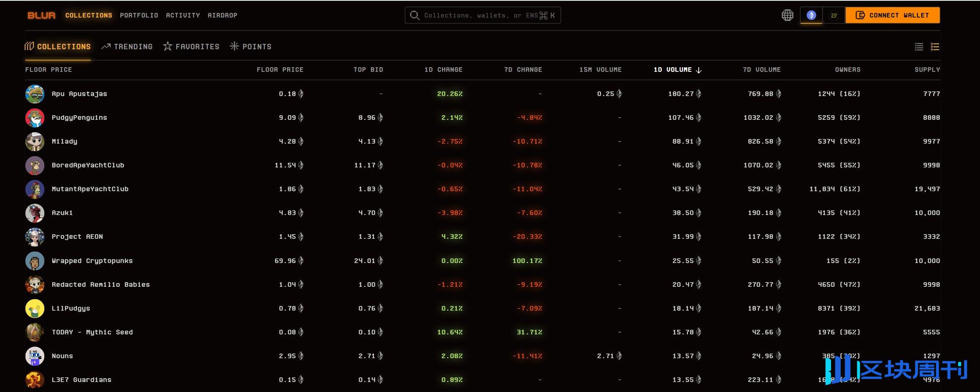Switch to the Points tab
Viewport: 980px width, 392px height.
click(x=251, y=47)
